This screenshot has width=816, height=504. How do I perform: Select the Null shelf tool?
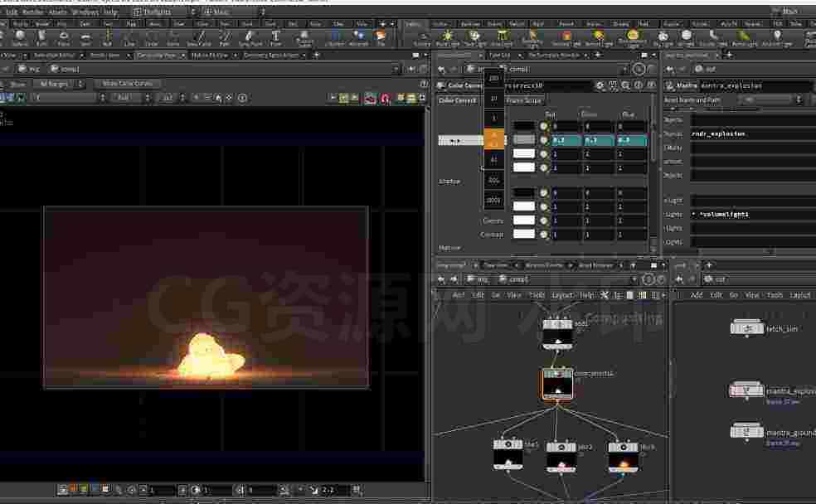[x=108, y=37]
